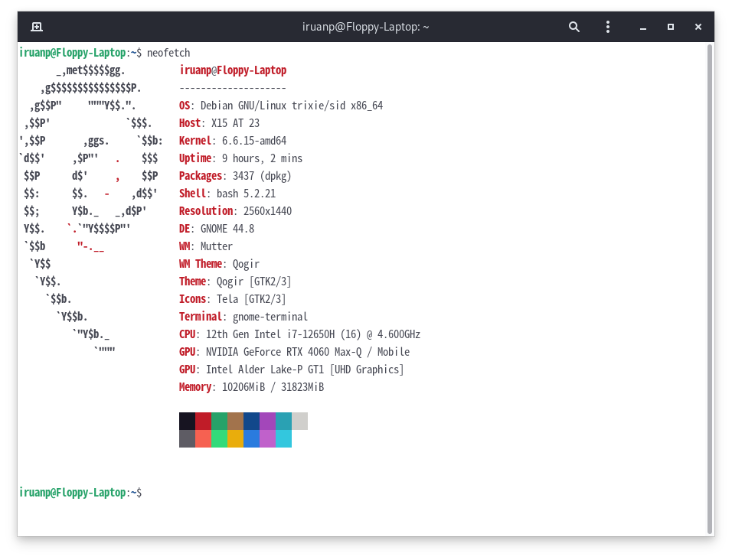Click the GPU line NVIDIA GeForce RTX 4060
The image size is (732, 560).
(x=295, y=352)
